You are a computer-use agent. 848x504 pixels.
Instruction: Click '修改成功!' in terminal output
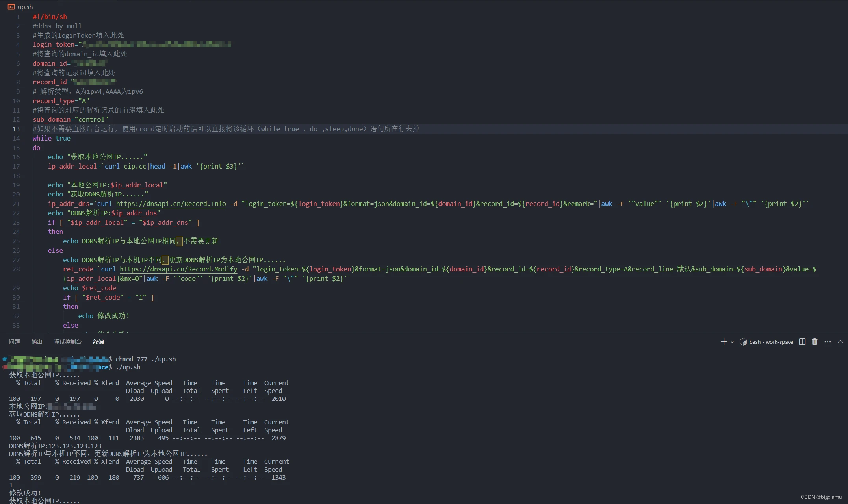pos(25,493)
